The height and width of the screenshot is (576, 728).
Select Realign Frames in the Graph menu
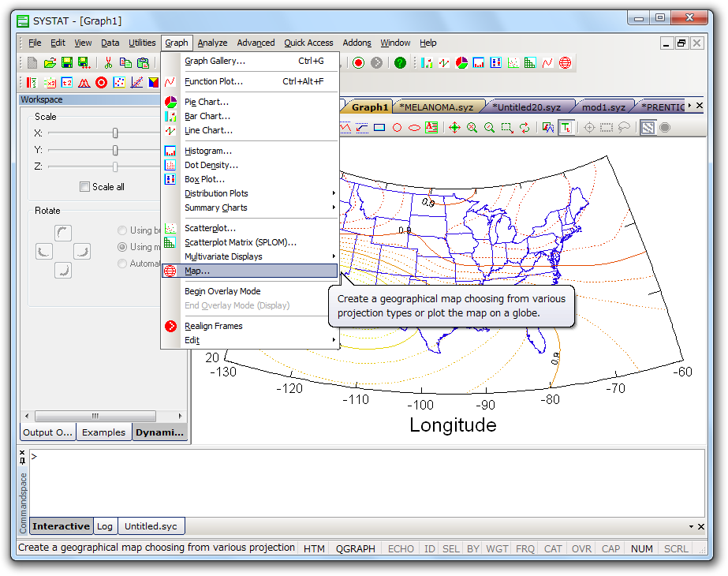[250, 326]
